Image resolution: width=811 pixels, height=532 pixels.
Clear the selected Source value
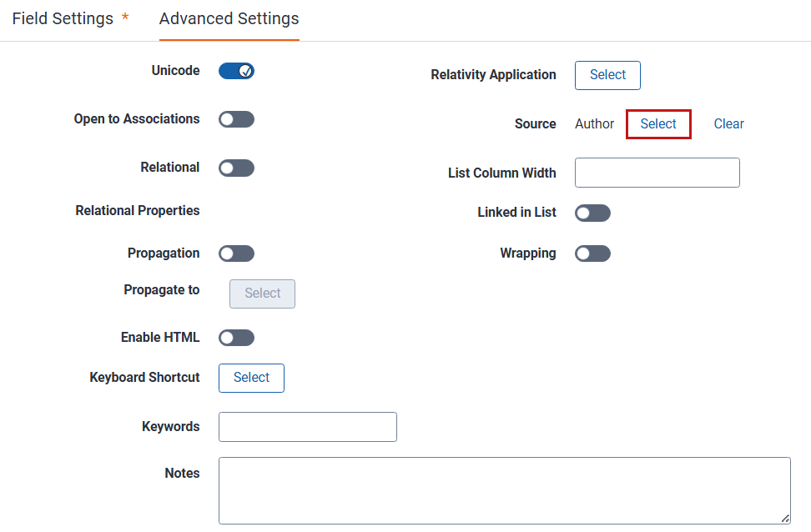pyautogui.click(x=728, y=123)
